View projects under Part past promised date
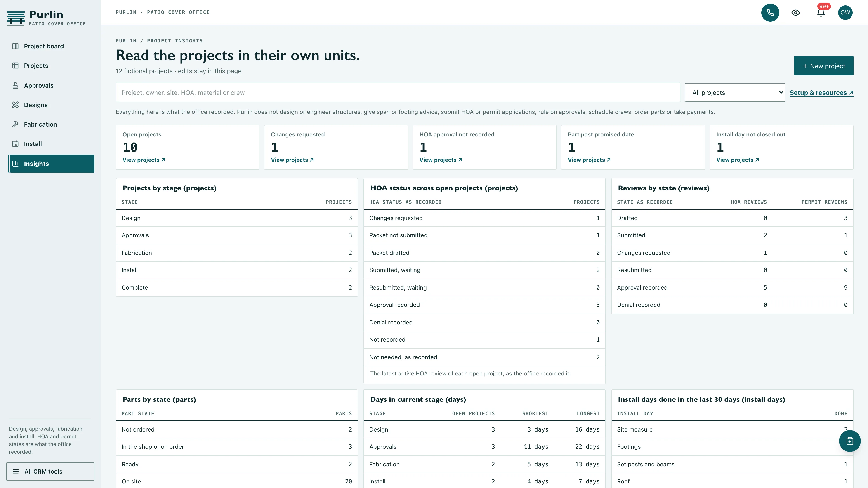The image size is (868, 488). pyautogui.click(x=589, y=160)
